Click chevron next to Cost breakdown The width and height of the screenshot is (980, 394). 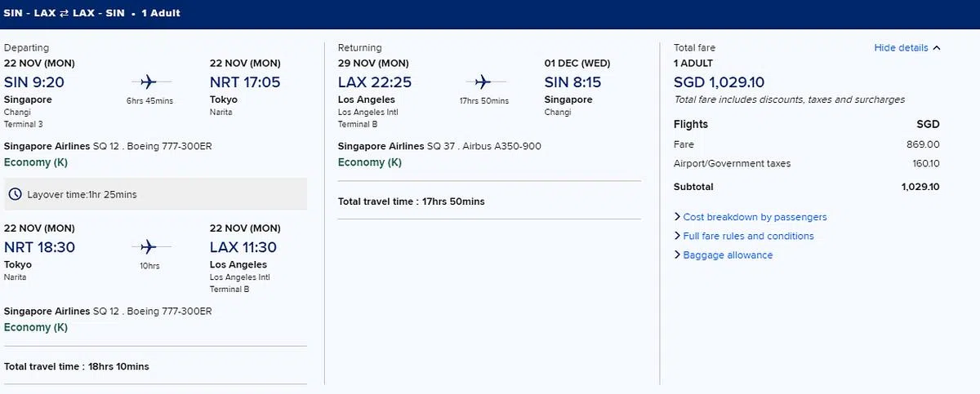tap(677, 217)
